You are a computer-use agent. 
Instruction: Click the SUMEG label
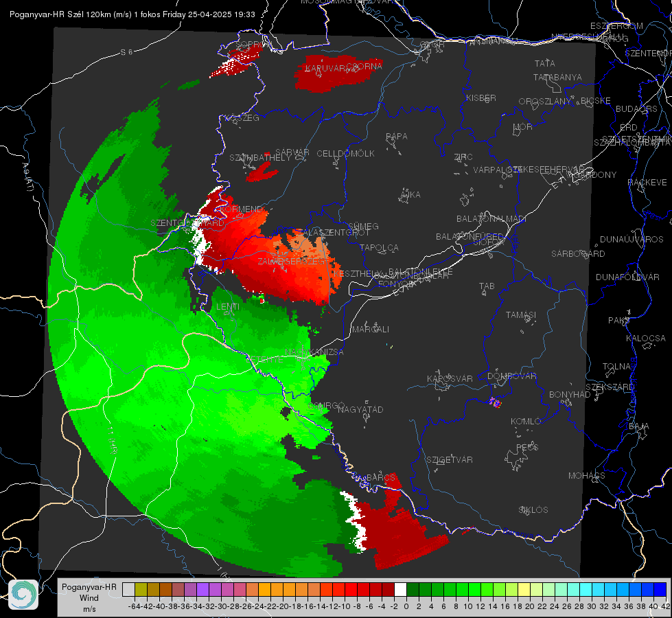pos(363,226)
